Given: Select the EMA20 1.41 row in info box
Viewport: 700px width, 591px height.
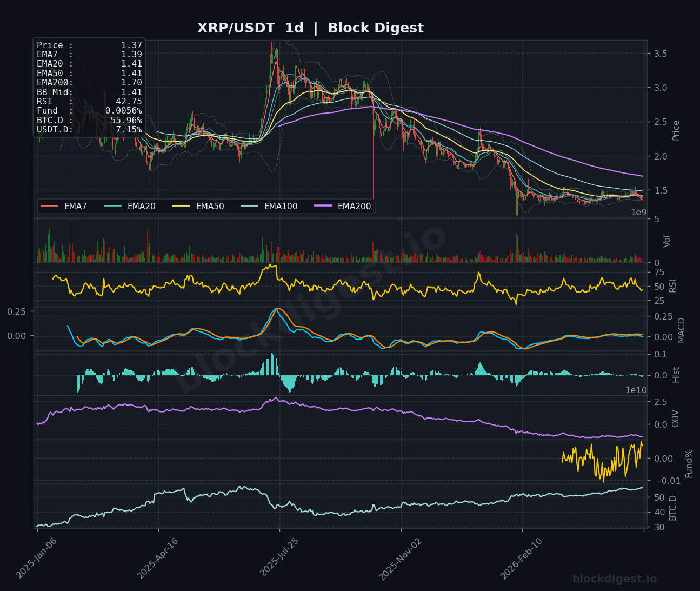Looking at the screenshot, I should tap(89, 64).
